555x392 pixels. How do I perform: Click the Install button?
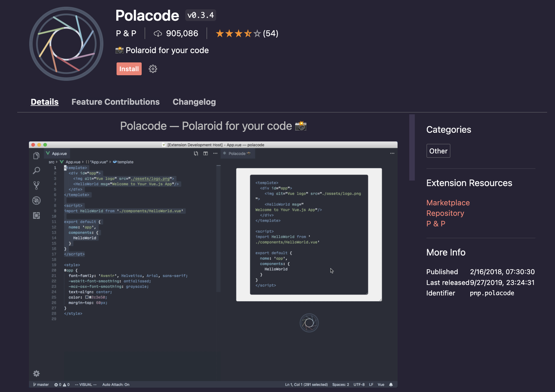129,68
